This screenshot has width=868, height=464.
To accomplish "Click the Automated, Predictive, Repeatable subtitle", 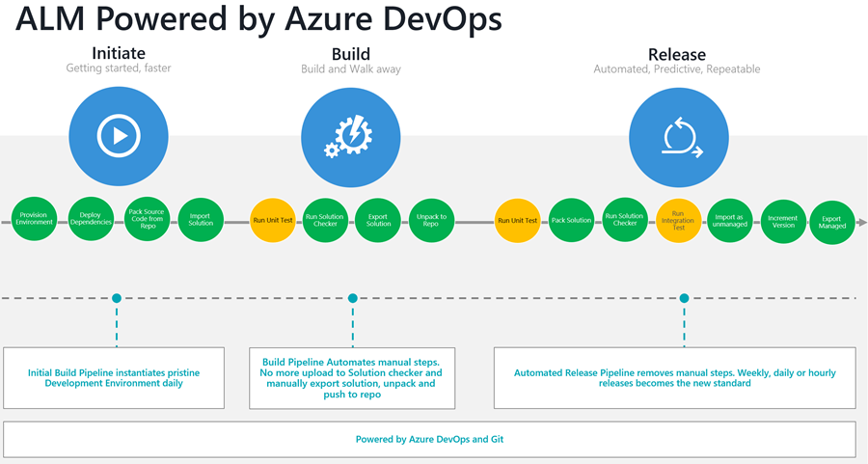I will [677, 69].
